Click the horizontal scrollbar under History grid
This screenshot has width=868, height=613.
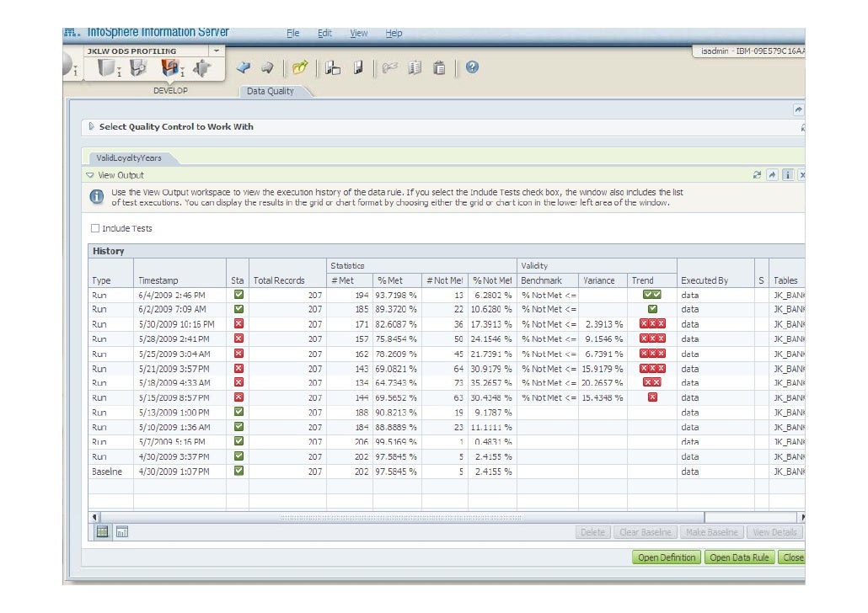(400, 517)
